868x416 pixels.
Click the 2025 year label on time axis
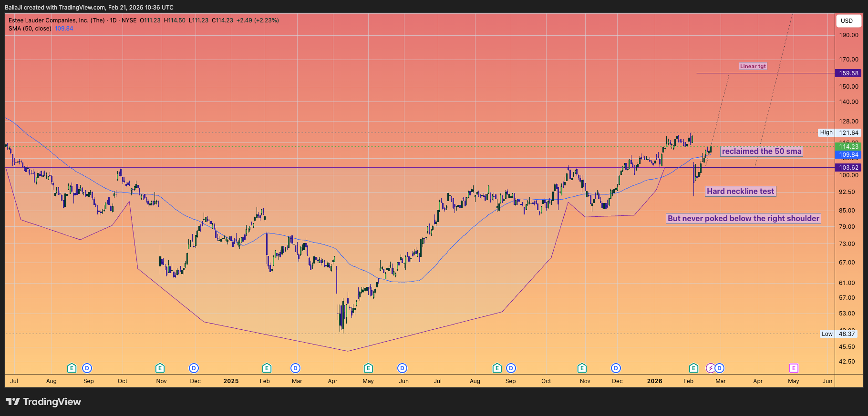pyautogui.click(x=231, y=381)
